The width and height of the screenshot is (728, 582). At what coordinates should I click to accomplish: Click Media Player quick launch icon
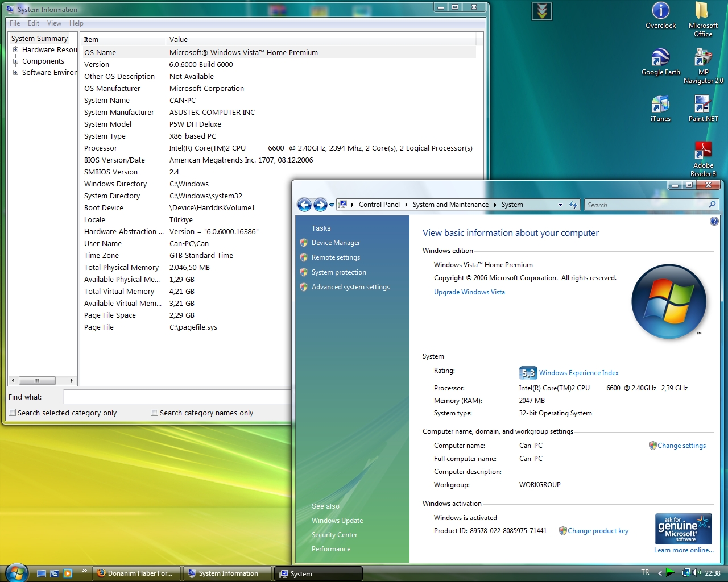68,573
